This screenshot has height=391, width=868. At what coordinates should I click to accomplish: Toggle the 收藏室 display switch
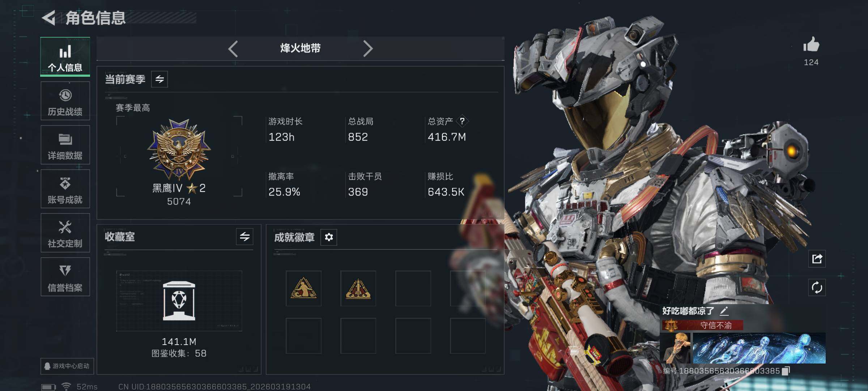(x=244, y=237)
